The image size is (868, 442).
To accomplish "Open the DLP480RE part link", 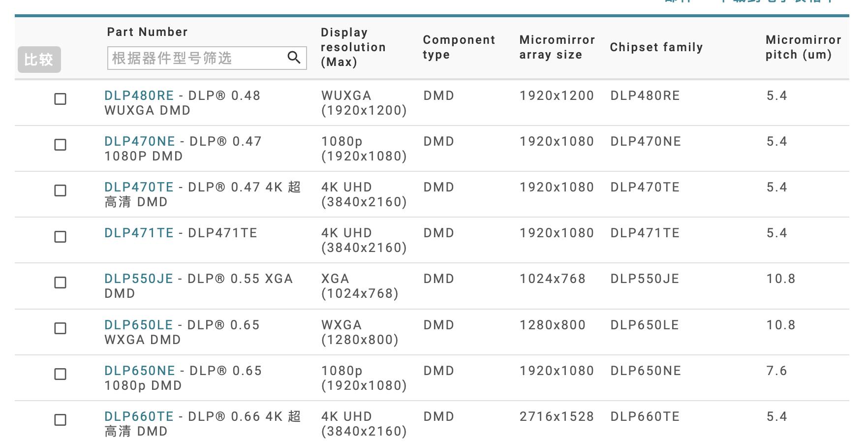I will tap(139, 95).
